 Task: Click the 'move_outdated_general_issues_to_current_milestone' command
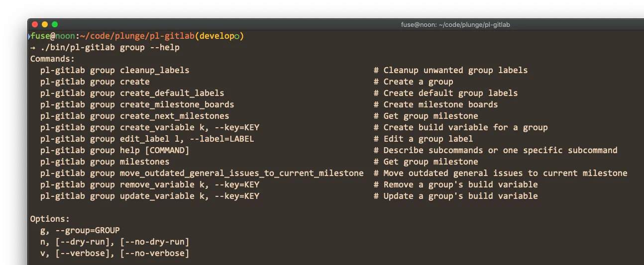tap(242, 174)
